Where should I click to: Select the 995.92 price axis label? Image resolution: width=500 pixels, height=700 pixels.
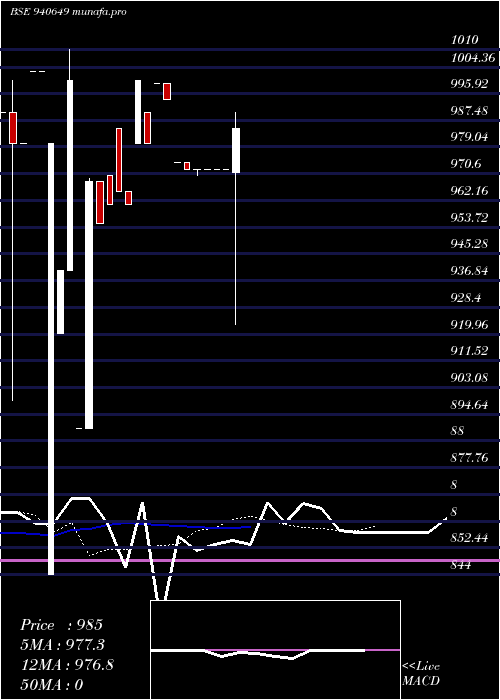[469, 84]
